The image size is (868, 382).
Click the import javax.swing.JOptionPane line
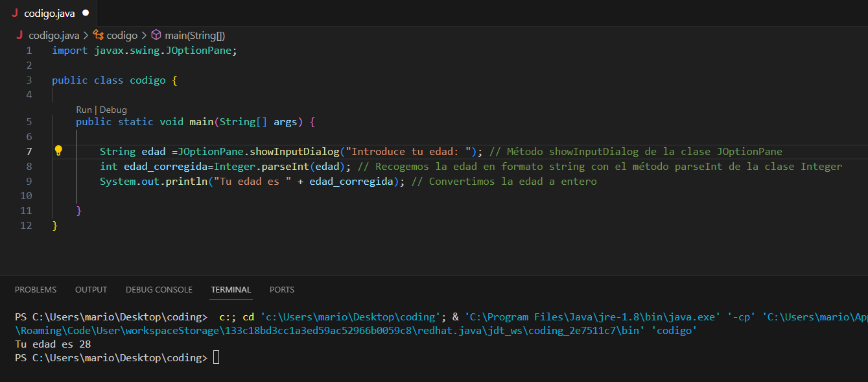(145, 51)
